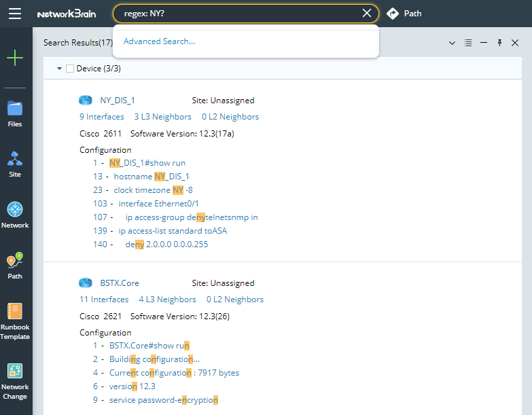This screenshot has height=415, width=532.
Task: Open 0 L2 Neighbors for NY_DIS_1
Action: 230,117
